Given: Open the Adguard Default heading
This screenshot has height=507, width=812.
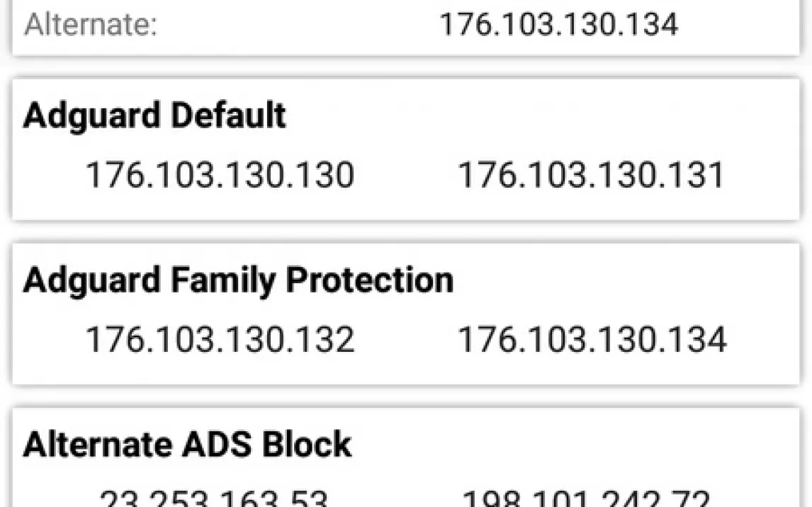Looking at the screenshot, I should pos(154,115).
